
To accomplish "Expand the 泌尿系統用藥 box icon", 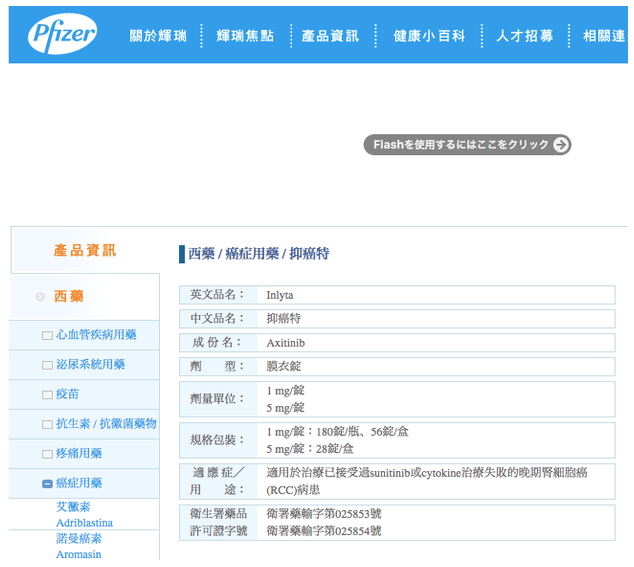I will click(x=47, y=365).
